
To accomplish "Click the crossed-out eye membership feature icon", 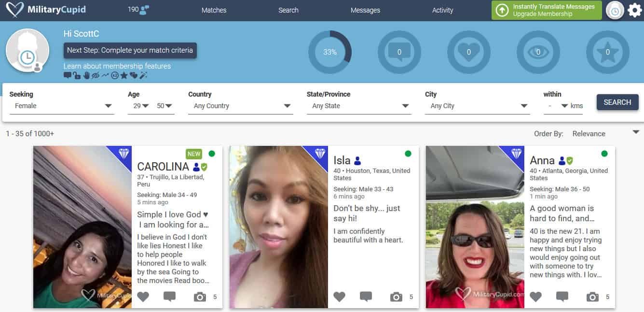I will (96, 75).
